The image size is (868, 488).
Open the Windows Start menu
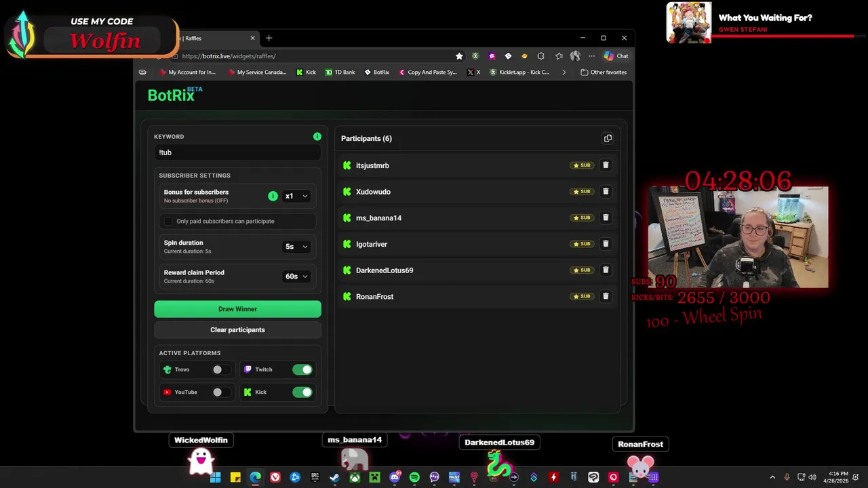(x=215, y=477)
